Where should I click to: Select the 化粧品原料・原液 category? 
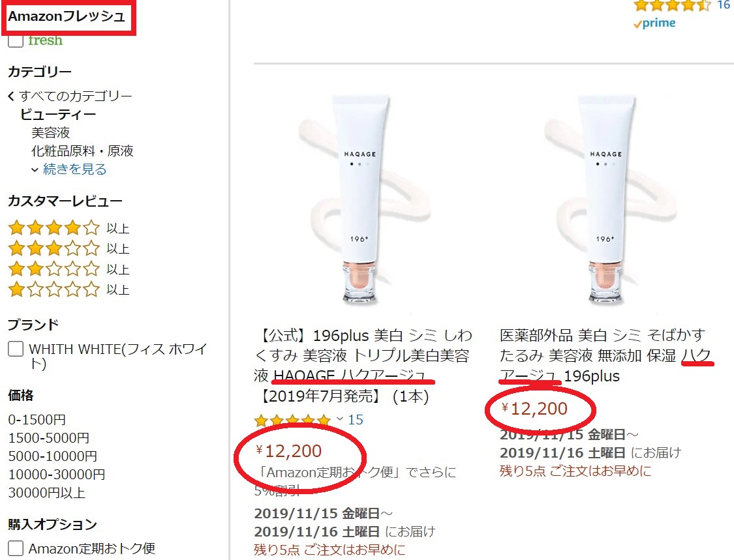82,151
